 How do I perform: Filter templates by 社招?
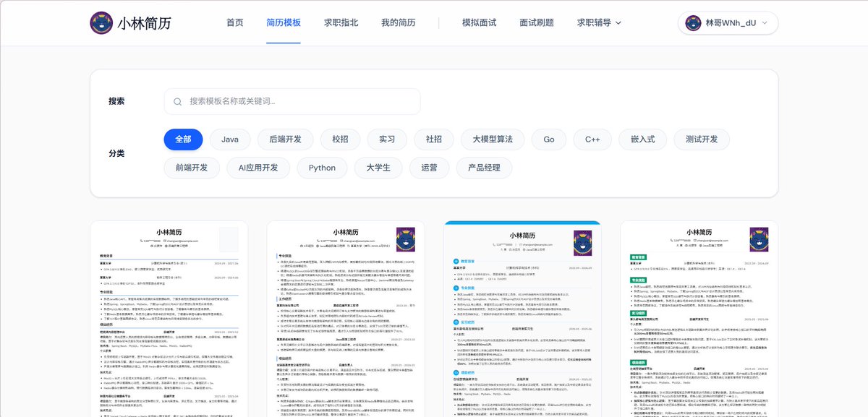pyautogui.click(x=434, y=139)
